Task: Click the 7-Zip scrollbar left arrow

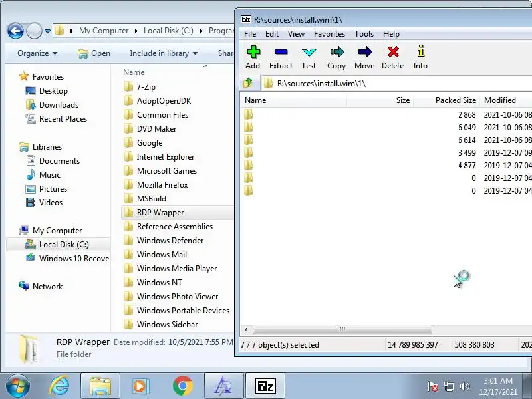Action: [246, 329]
